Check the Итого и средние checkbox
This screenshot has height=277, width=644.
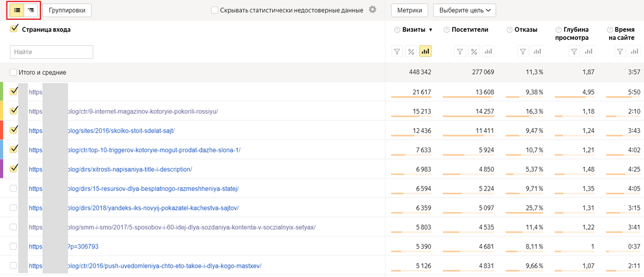13,72
